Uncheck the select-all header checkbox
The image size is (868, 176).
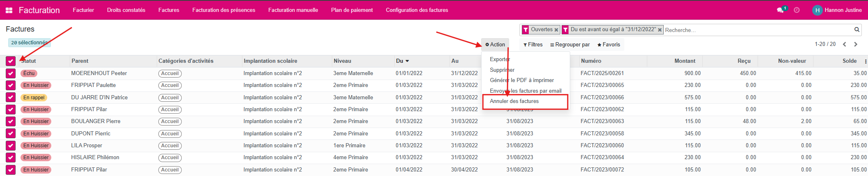pyautogui.click(x=11, y=61)
